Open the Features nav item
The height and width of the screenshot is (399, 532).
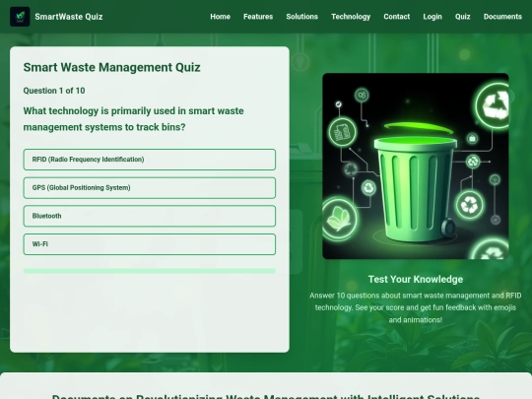[x=258, y=17]
